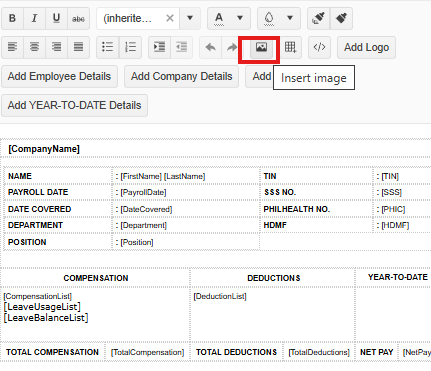The image size is (431, 371).
Task: Open the view HTML source icon
Action: (319, 47)
